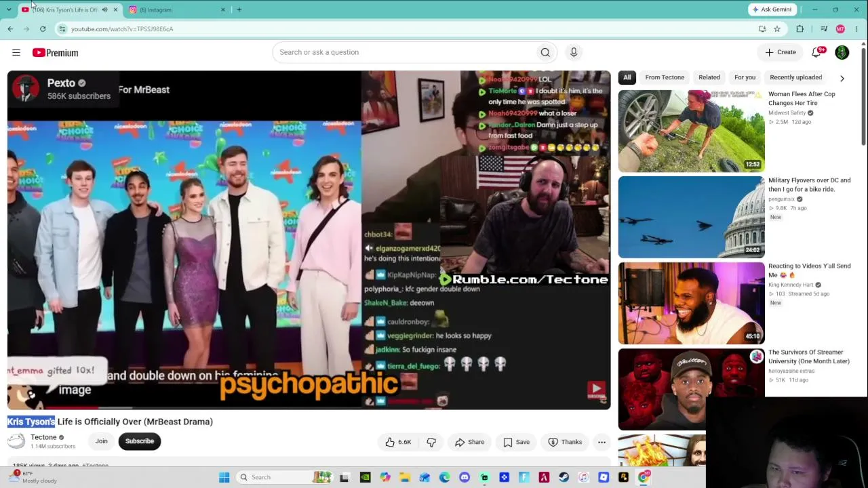This screenshot has width=868, height=488.
Task: Open more actions for the video
Action: click(601, 442)
